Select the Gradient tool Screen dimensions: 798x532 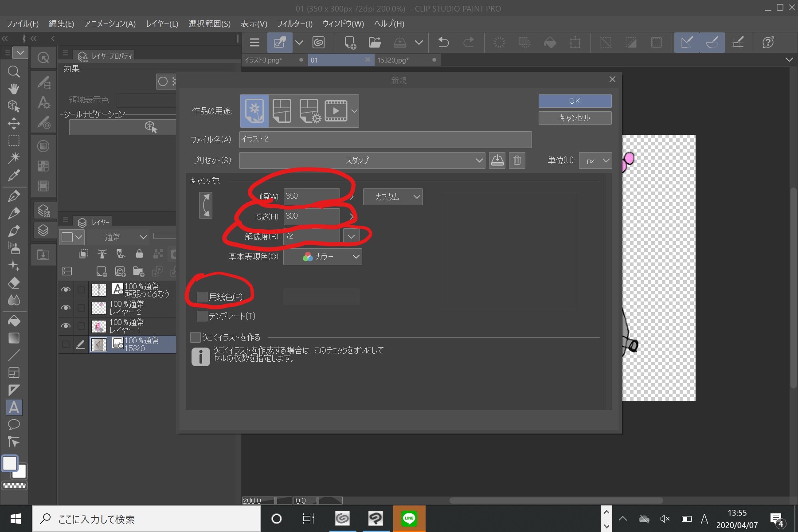tap(14, 338)
